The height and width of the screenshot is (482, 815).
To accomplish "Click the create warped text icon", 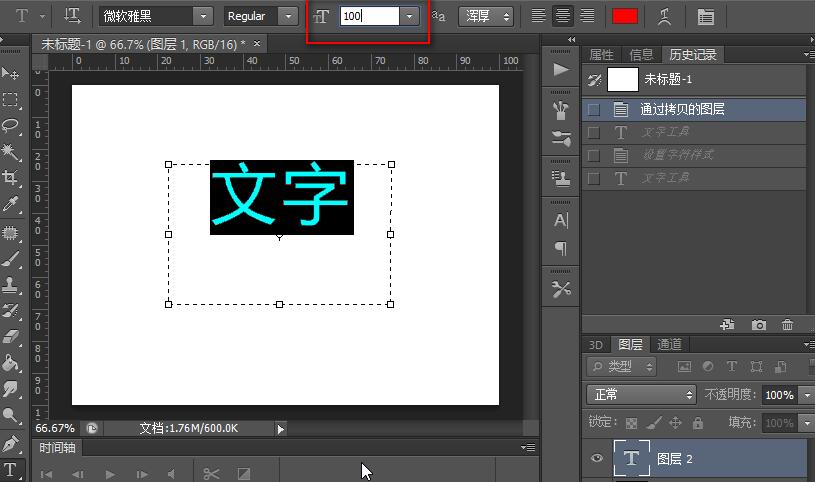I will pos(665,16).
